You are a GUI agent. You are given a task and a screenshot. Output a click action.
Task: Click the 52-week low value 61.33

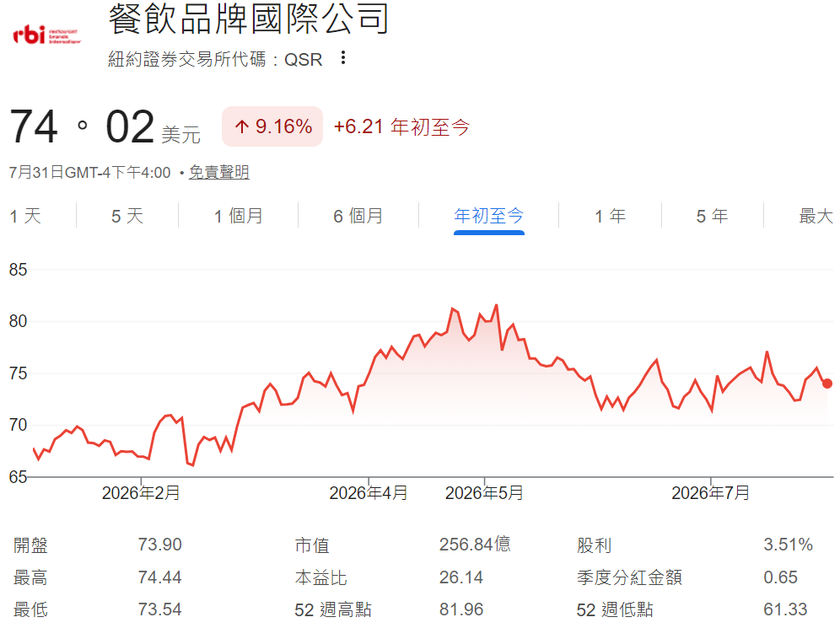[x=785, y=609]
